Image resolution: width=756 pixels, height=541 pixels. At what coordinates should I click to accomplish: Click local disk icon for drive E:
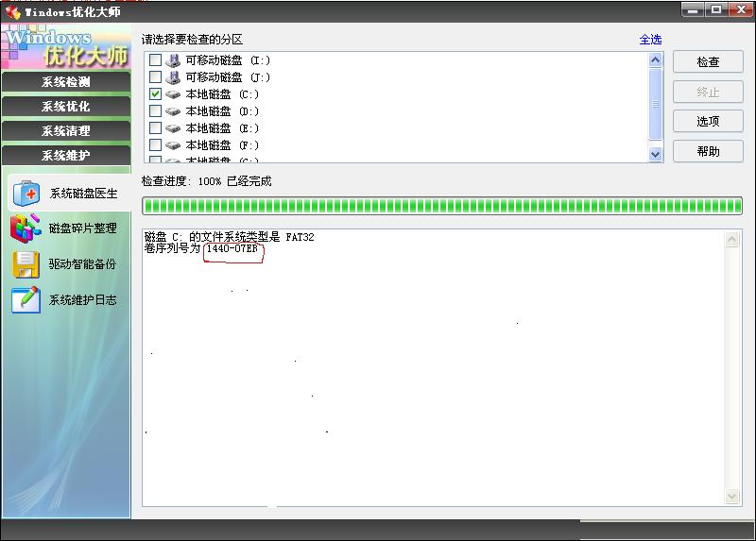tap(173, 128)
